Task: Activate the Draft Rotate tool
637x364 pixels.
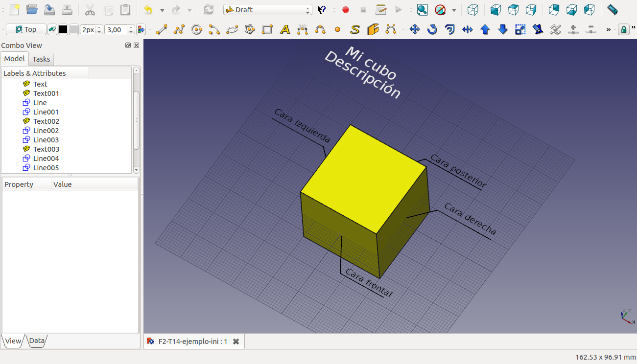Action: point(432,30)
